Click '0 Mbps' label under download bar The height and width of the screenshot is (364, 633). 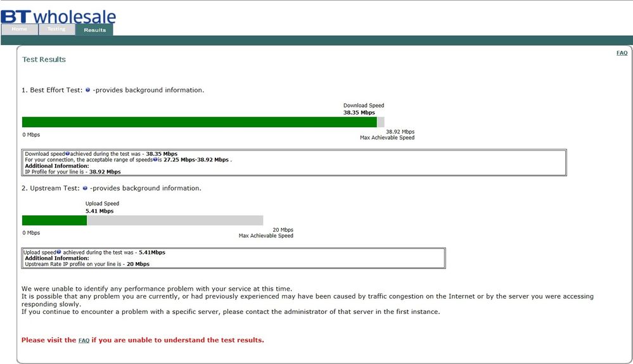pos(31,135)
